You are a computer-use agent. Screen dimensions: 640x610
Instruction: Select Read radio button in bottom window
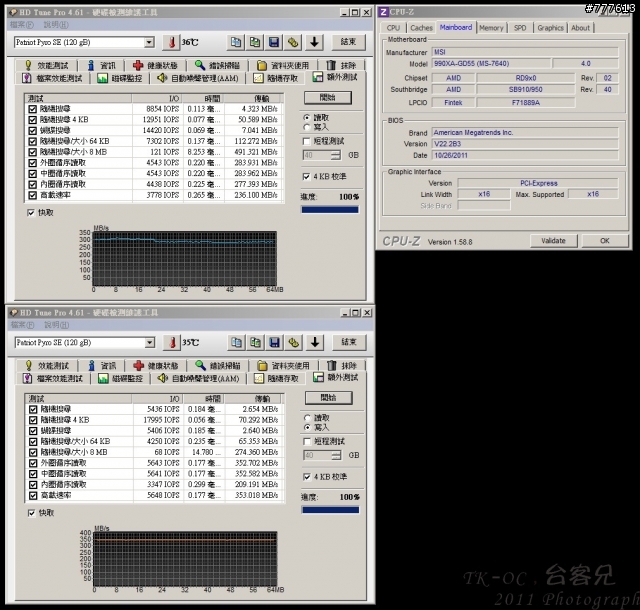(x=307, y=418)
